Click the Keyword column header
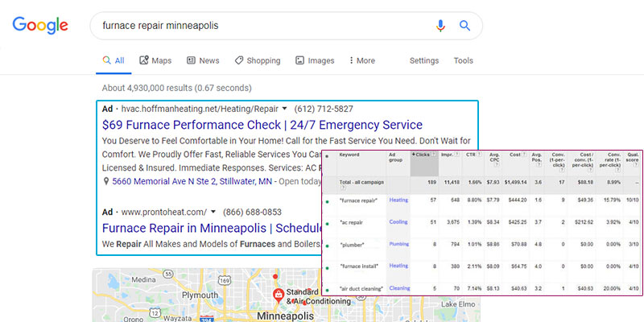This screenshot has height=322, width=644. (x=349, y=155)
